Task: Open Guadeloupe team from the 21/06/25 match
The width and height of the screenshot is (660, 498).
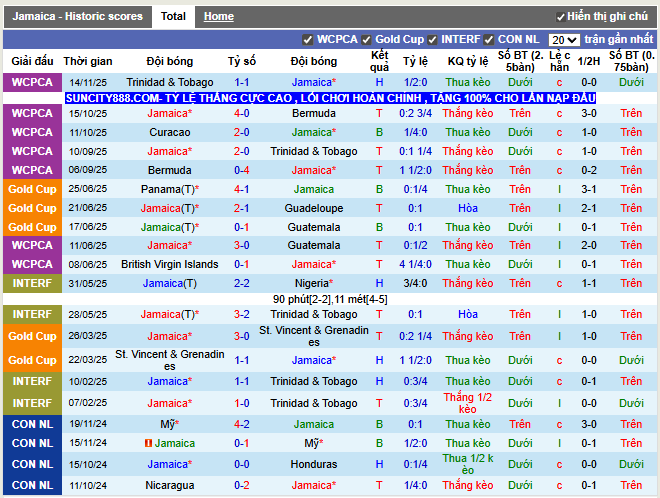Action: pyautogui.click(x=314, y=208)
